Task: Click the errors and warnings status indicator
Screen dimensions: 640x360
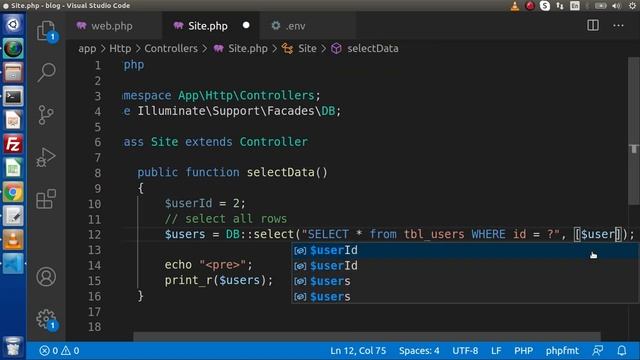Action: pyautogui.click(x=59, y=351)
